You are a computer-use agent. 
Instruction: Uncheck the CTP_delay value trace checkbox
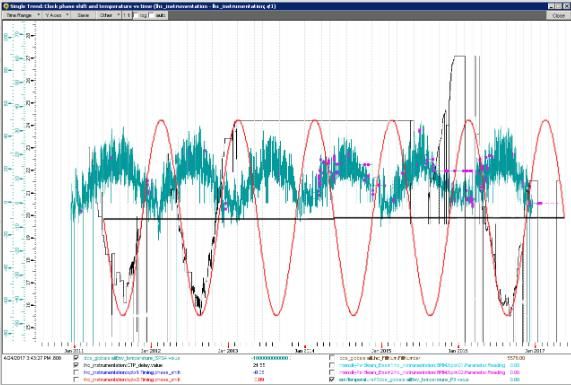pyautogui.click(x=76, y=365)
